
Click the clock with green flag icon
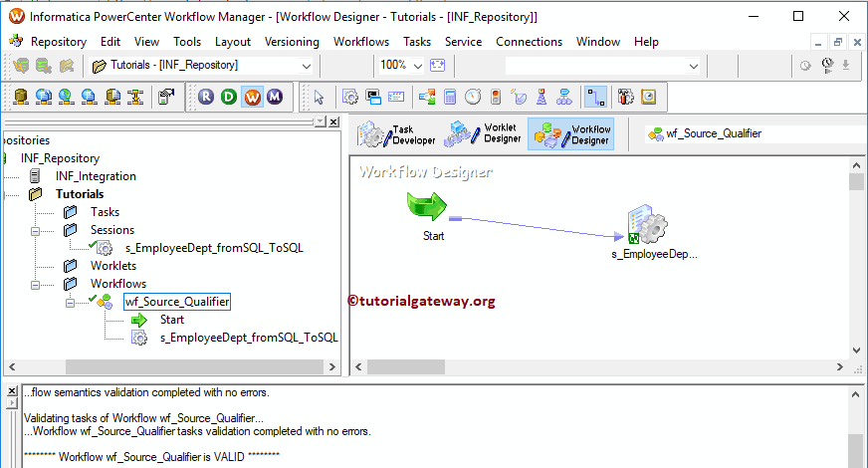tap(827, 66)
